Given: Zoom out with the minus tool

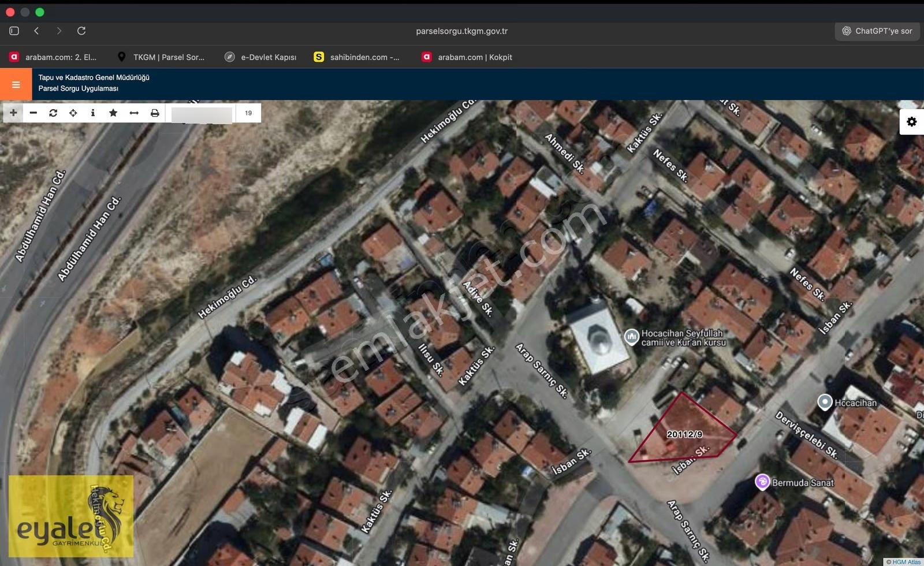Looking at the screenshot, I should (x=33, y=113).
